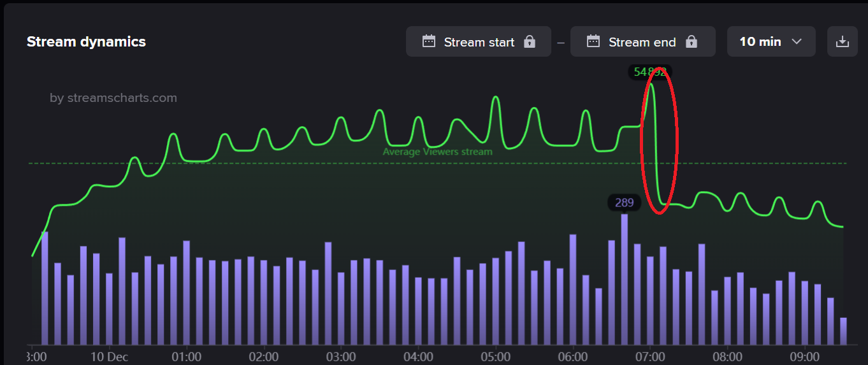Open the Stream start date picker
Viewport: 868px width, 365px height.
tap(479, 41)
